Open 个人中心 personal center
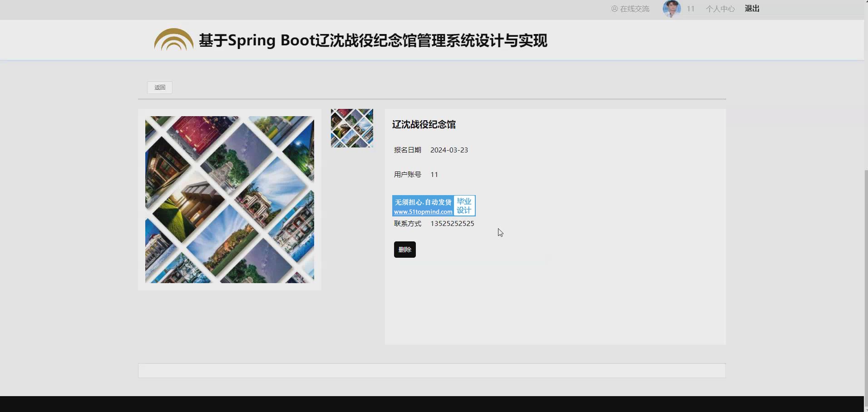868x412 pixels. (720, 9)
